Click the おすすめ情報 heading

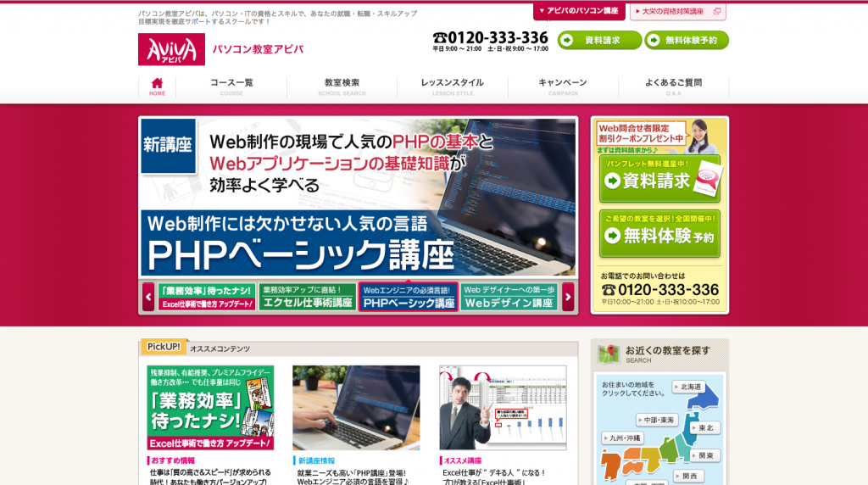point(173,460)
